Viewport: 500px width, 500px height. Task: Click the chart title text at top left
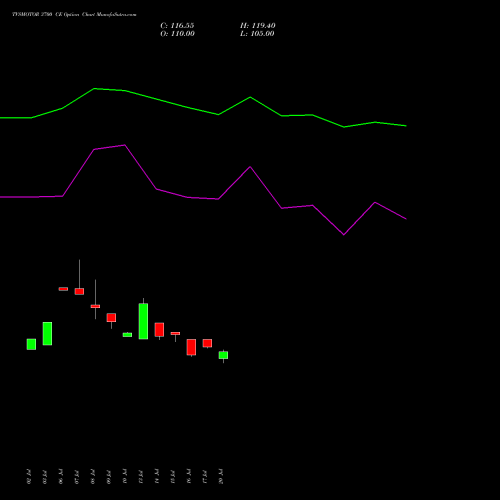[x=74, y=14]
